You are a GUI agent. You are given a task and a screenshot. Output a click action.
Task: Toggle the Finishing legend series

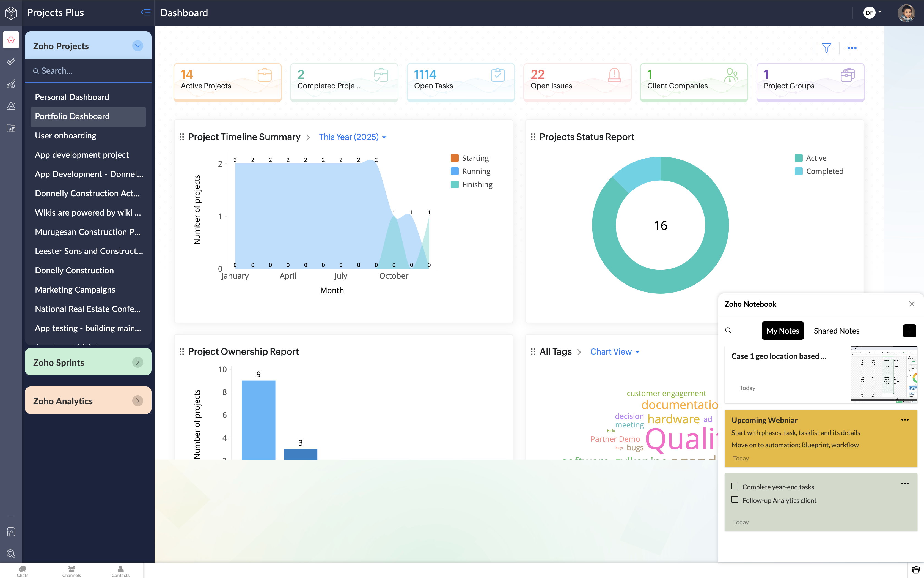tap(472, 184)
